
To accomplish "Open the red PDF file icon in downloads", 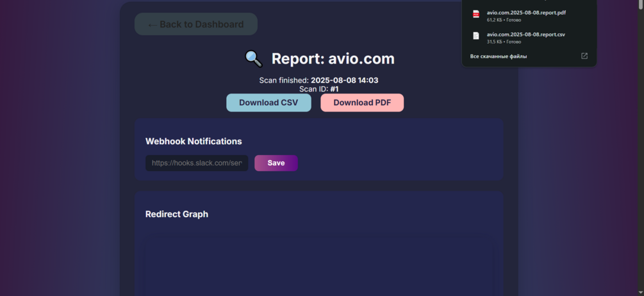I will point(475,14).
